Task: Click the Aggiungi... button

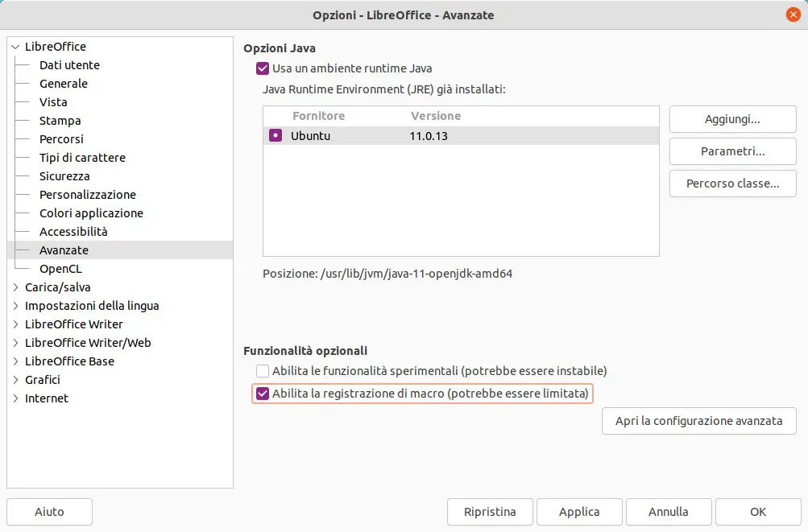Action: (x=733, y=119)
